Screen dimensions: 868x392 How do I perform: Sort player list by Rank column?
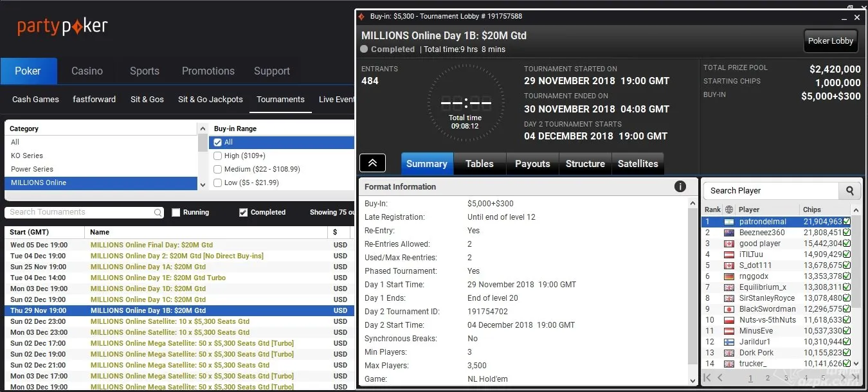(712, 209)
